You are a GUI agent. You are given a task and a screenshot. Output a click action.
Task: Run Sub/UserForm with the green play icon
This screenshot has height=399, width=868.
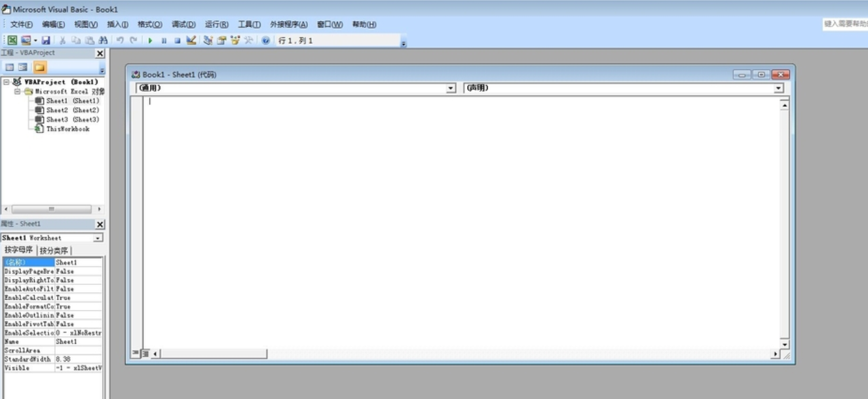tap(151, 39)
